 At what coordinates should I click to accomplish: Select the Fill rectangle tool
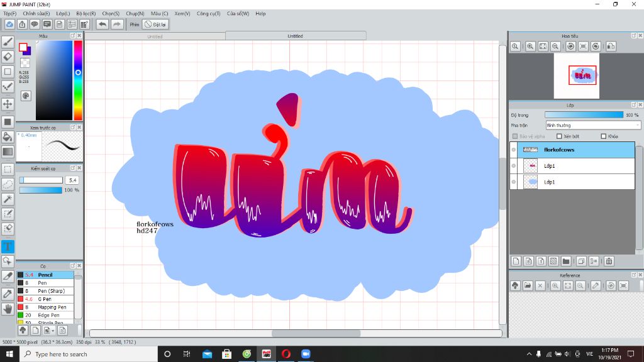[x=8, y=122]
